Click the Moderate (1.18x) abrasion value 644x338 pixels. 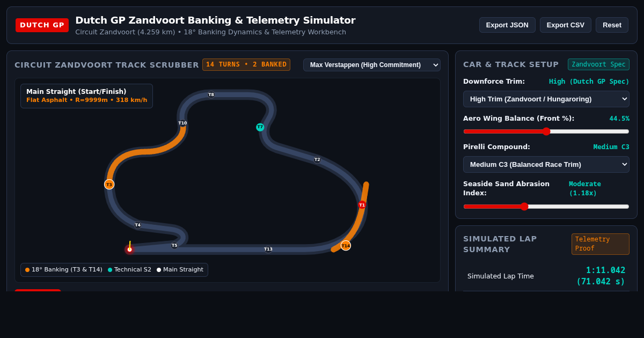point(585,188)
